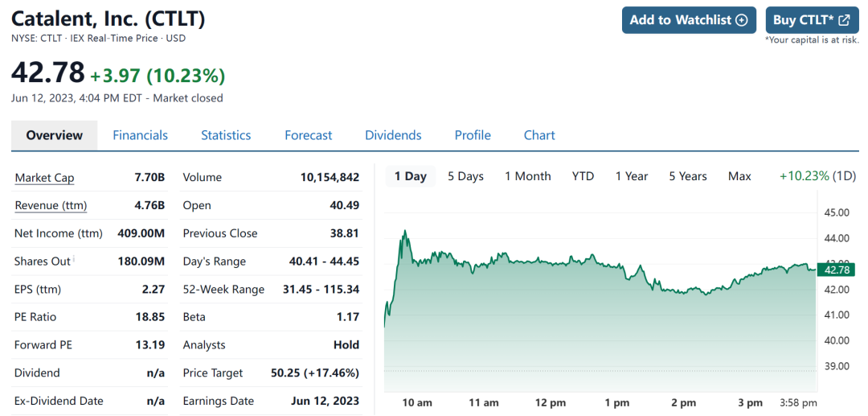Go to the Forecast tab
Screen dimensions: 868x416
(x=308, y=135)
